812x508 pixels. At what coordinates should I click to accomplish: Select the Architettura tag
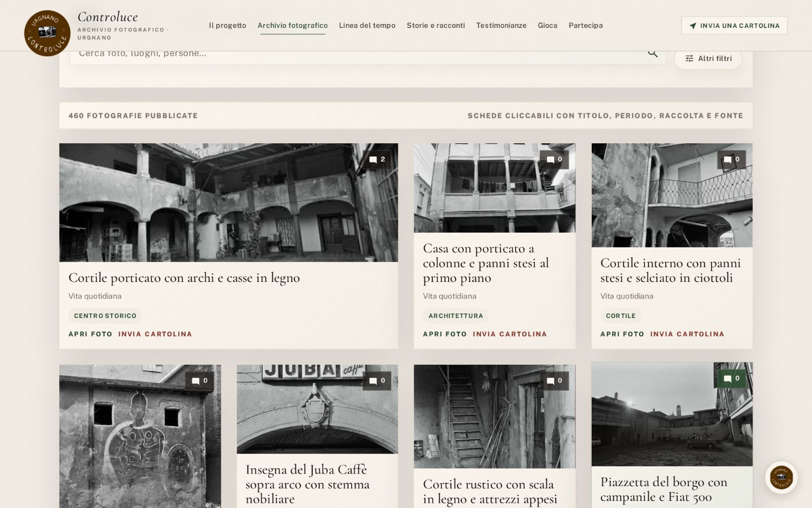click(x=456, y=315)
